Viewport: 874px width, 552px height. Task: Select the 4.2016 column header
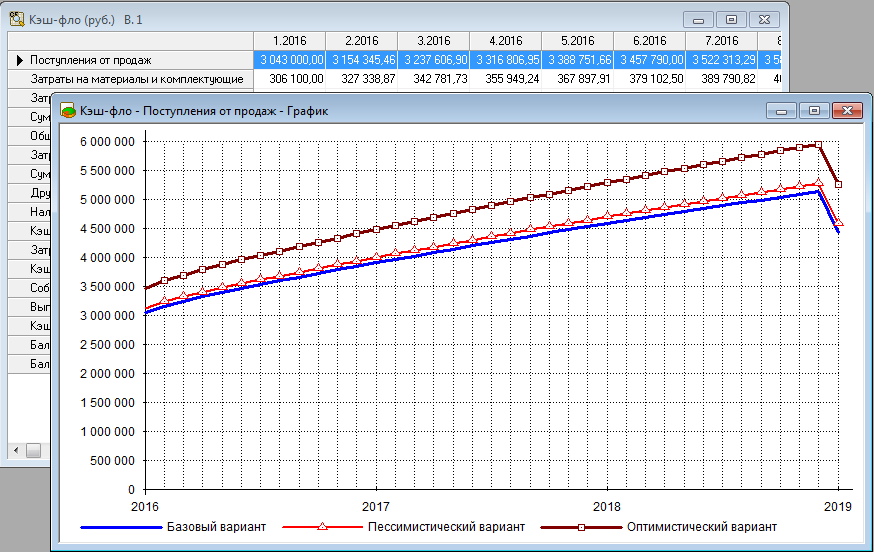tap(506, 41)
